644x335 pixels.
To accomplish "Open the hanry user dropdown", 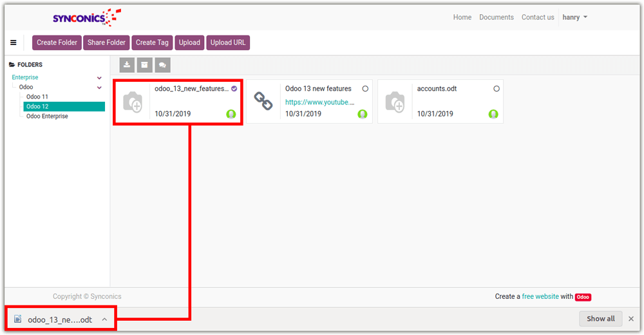I will [x=574, y=17].
